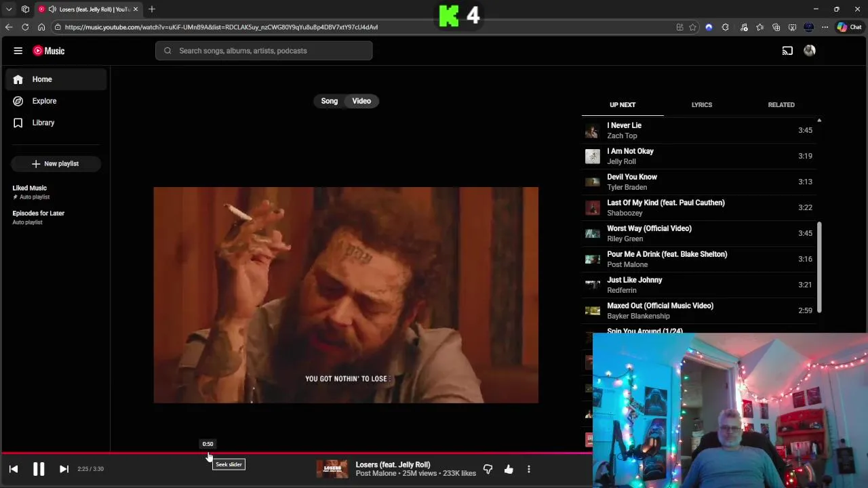
Task: Play Maxed Out by Bayker Blankenship
Action: pos(698,310)
